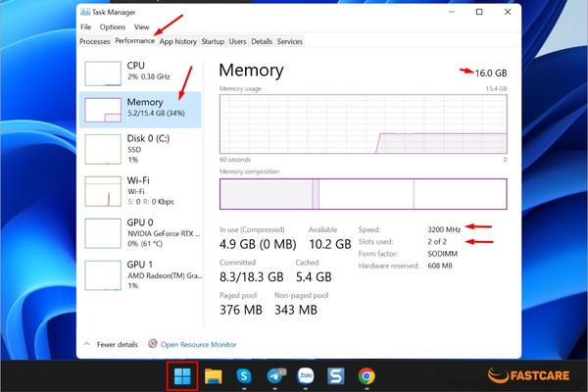The height and width of the screenshot is (392, 588).
Task: Switch to the Services tab
Action: pos(290,41)
